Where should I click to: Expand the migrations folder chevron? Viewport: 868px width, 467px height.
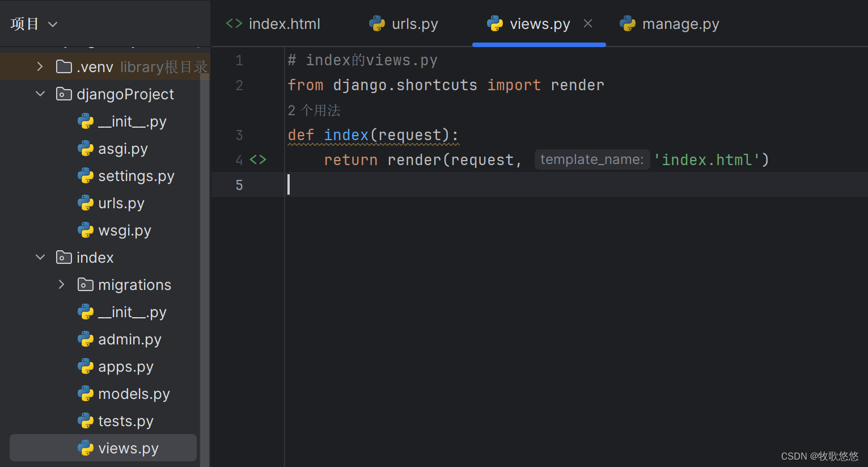click(62, 284)
